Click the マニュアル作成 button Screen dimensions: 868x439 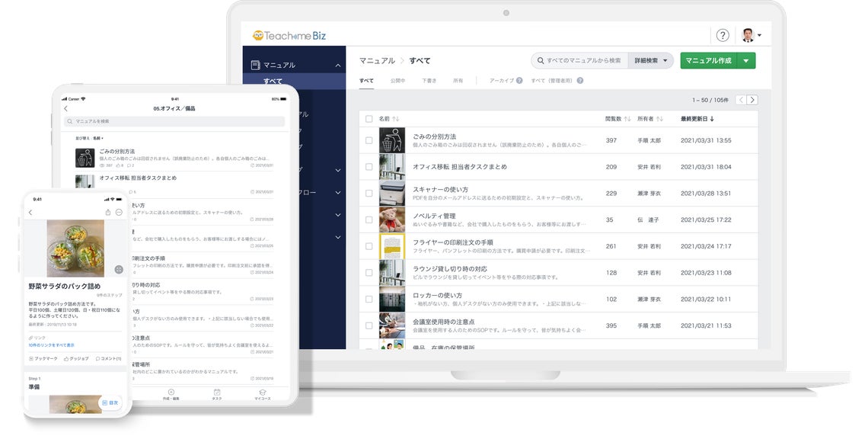click(x=709, y=61)
